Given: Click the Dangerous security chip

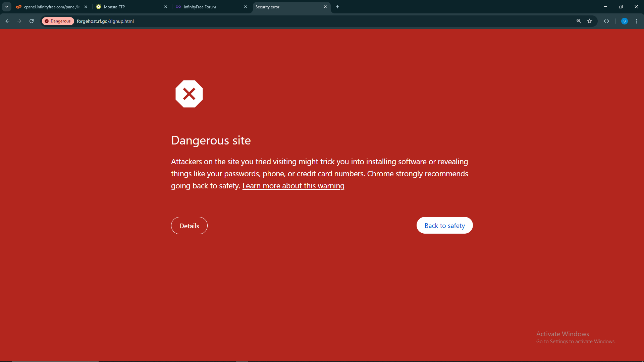Looking at the screenshot, I should [x=58, y=21].
